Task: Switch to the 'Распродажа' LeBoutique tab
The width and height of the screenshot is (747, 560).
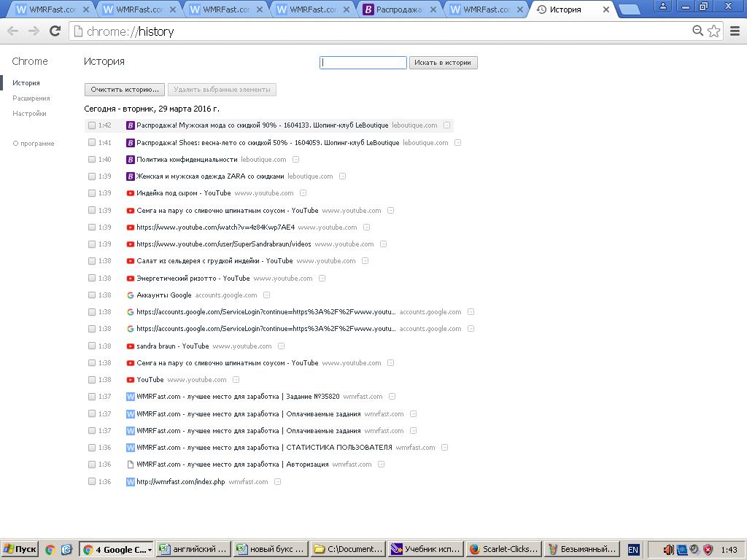Action: (x=398, y=9)
